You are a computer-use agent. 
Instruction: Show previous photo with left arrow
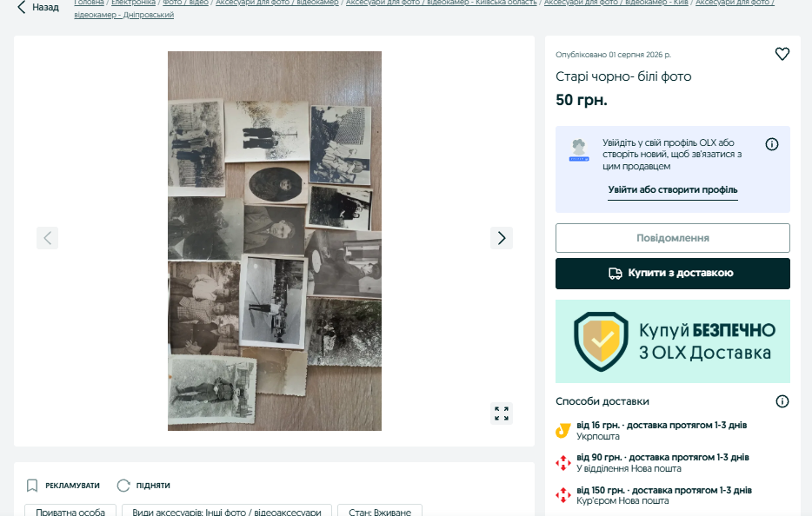[47, 238]
